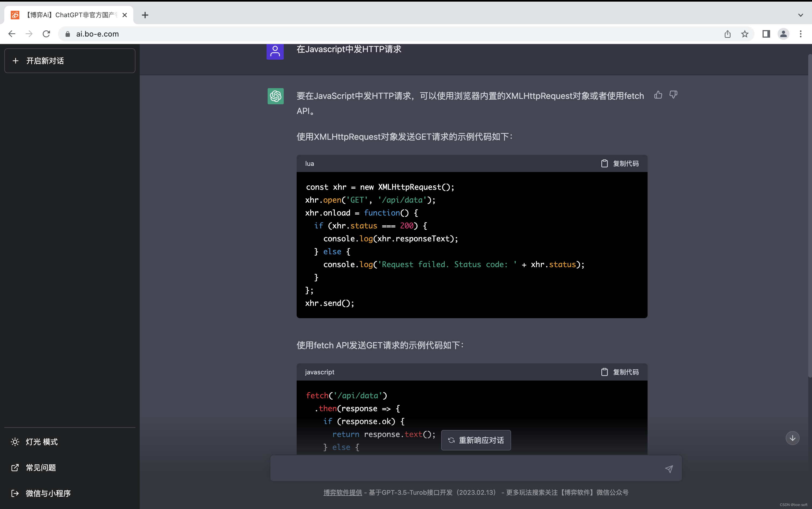
Task: Expand the tab search chevron
Action: [800, 15]
